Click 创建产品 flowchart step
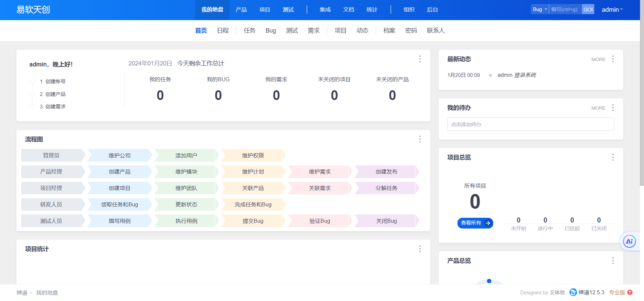 119,172
